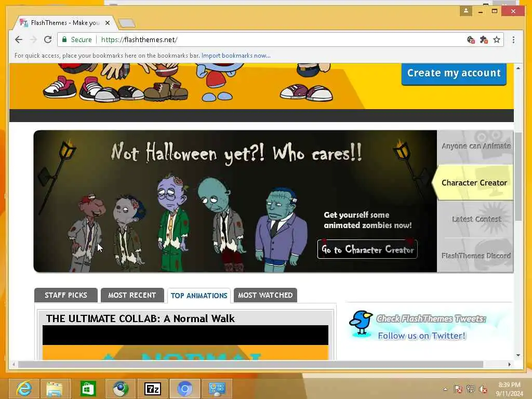Click the muted volume tray icon

point(483,389)
